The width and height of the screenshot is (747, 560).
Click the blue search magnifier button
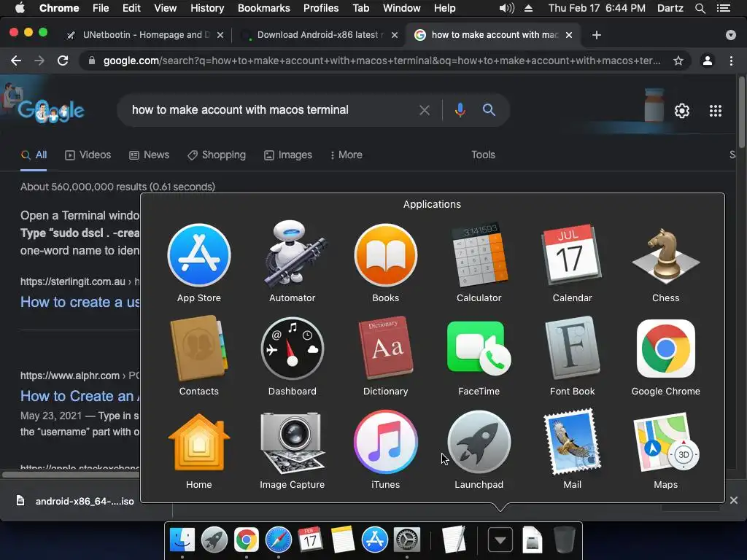[x=489, y=110]
